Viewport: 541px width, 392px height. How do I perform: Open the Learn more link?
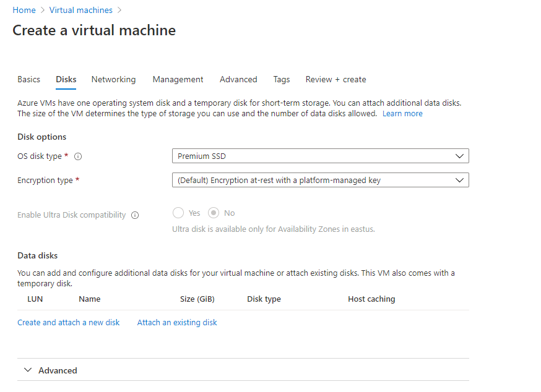coord(402,113)
